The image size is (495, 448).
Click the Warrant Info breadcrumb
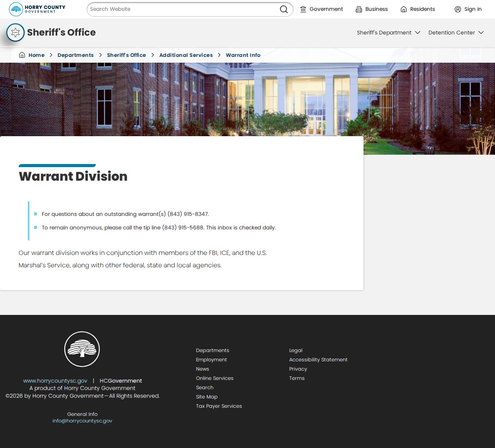click(x=243, y=55)
